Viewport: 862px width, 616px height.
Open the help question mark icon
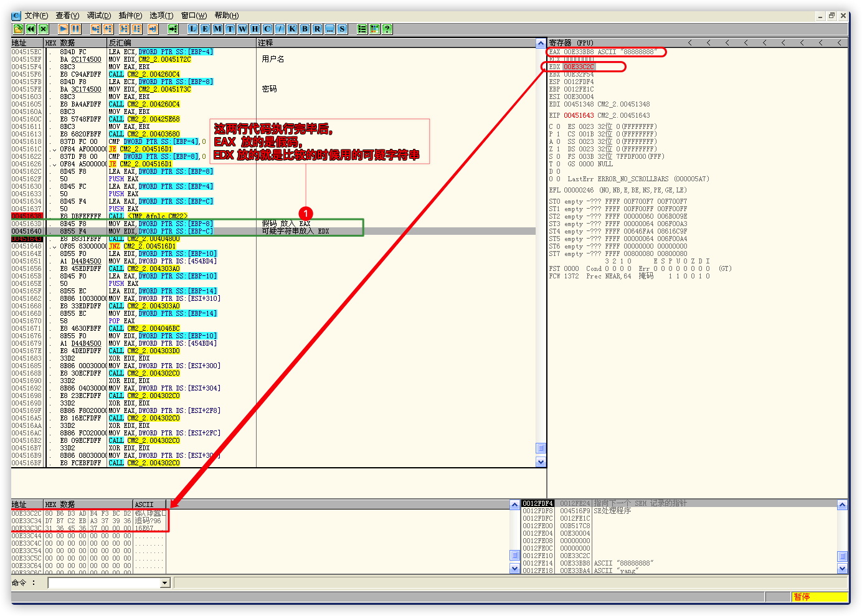point(387,29)
